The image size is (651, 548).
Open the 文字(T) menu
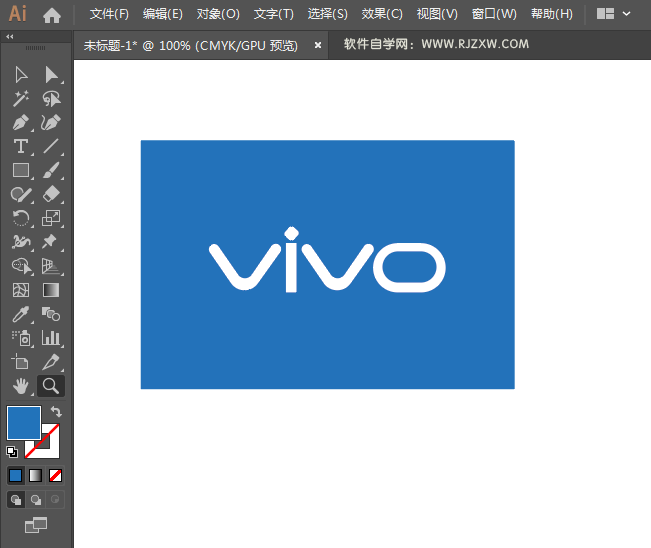tap(274, 14)
